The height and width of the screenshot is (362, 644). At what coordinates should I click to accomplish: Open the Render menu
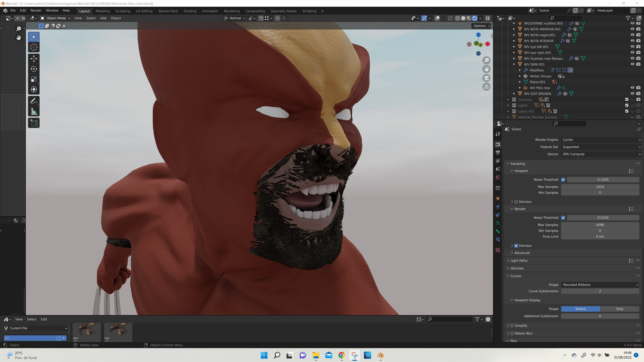[36, 11]
